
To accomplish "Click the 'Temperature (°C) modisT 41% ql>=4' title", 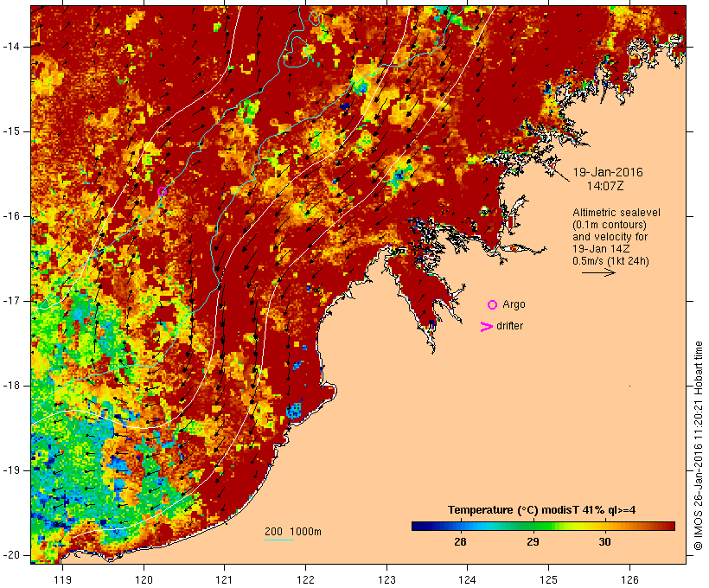I will pyautogui.click(x=541, y=510).
